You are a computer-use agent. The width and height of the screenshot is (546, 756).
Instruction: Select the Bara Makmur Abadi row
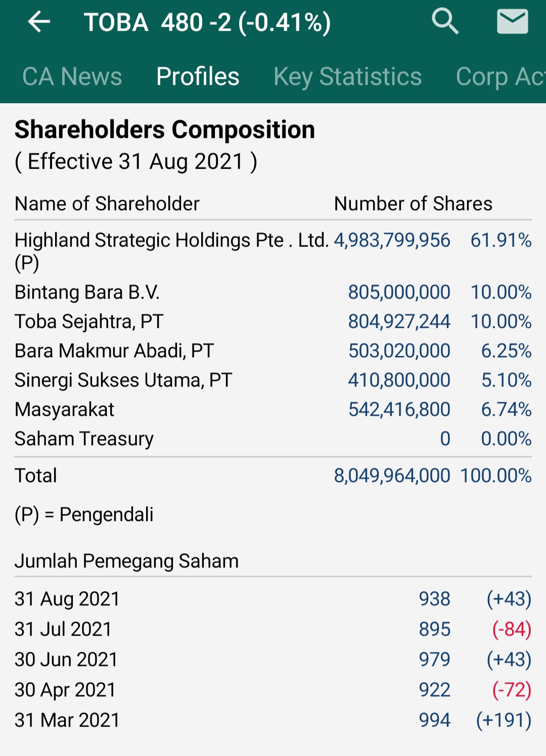point(114,351)
